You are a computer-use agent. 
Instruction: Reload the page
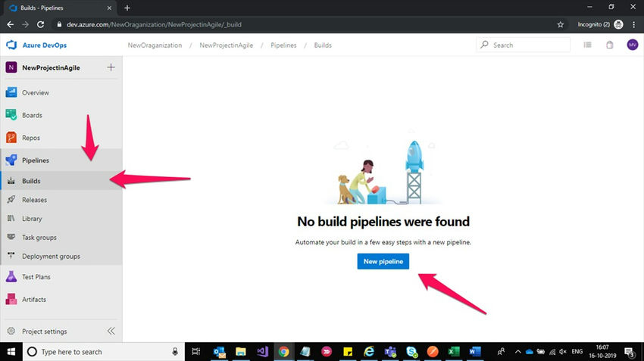point(40,25)
